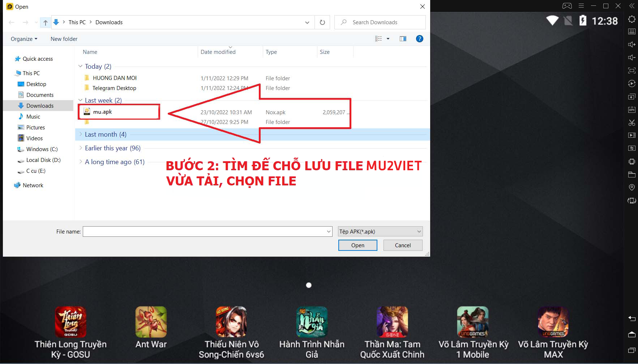Open Nox settings gear icon
The height and width of the screenshot is (364, 638).
tap(631, 19)
